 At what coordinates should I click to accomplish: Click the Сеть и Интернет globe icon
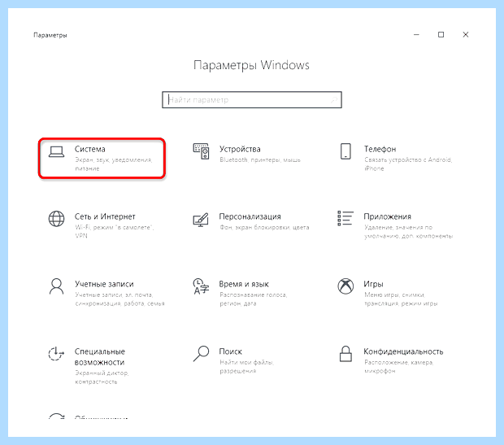(x=56, y=219)
